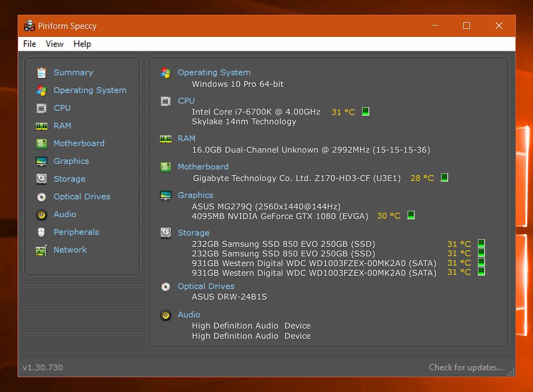This screenshot has height=392, width=533.
Task: Click the CPU temperature green indicator icon
Action: (x=366, y=111)
